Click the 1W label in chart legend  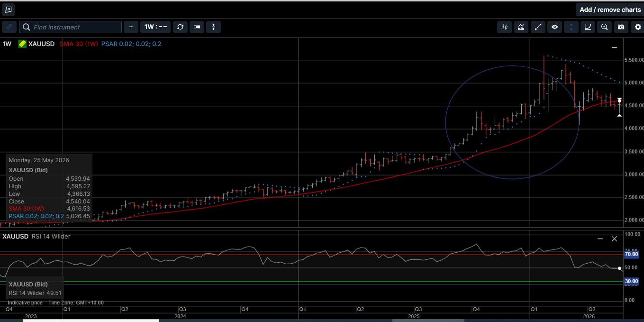(7, 44)
